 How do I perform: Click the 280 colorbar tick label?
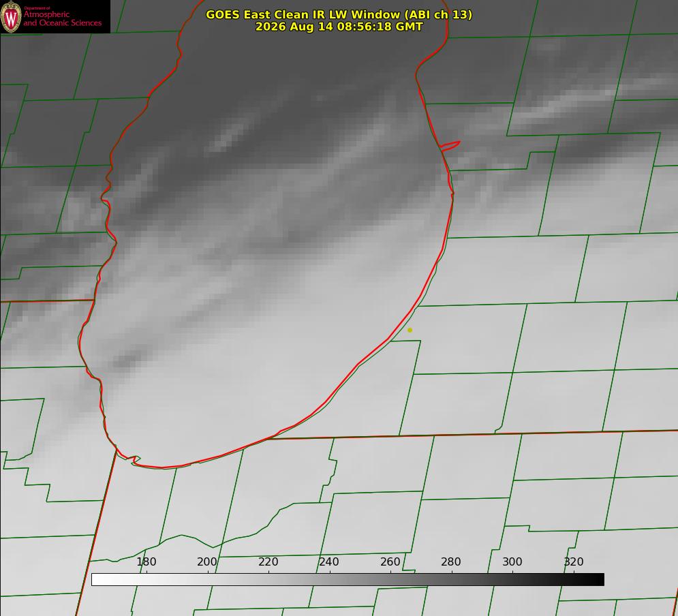(451, 561)
